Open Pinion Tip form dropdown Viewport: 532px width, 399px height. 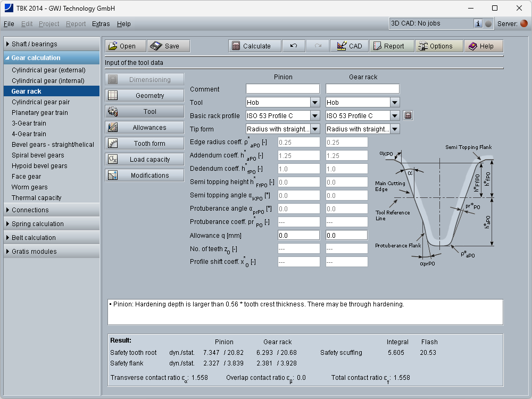click(x=315, y=129)
